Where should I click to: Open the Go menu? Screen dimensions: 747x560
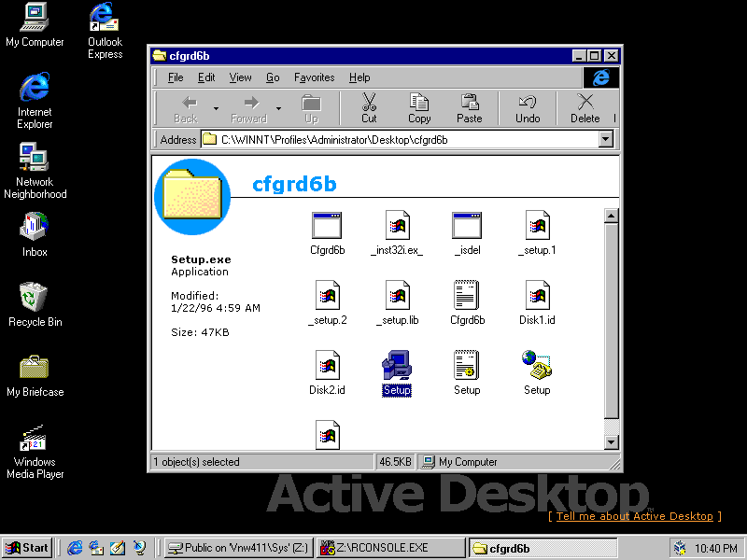(x=273, y=77)
